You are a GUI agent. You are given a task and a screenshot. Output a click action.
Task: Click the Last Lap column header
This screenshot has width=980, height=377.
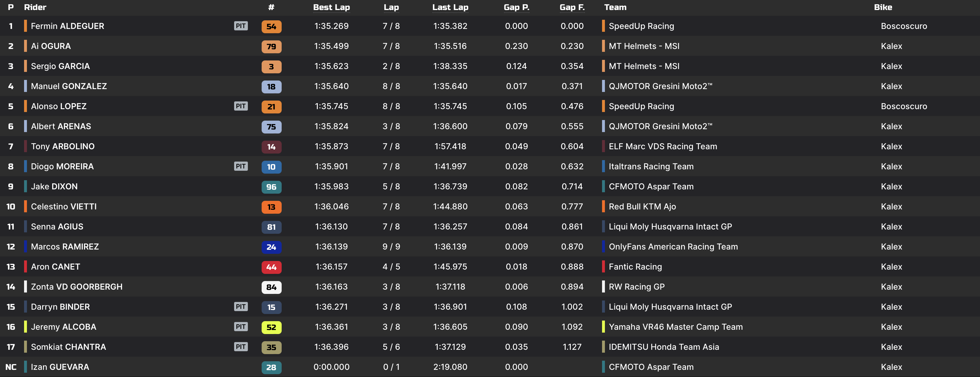click(x=450, y=7)
